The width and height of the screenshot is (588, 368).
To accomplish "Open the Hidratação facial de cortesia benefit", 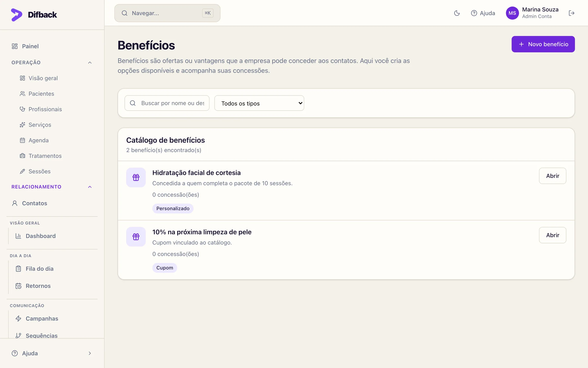I will pyautogui.click(x=552, y=176).
